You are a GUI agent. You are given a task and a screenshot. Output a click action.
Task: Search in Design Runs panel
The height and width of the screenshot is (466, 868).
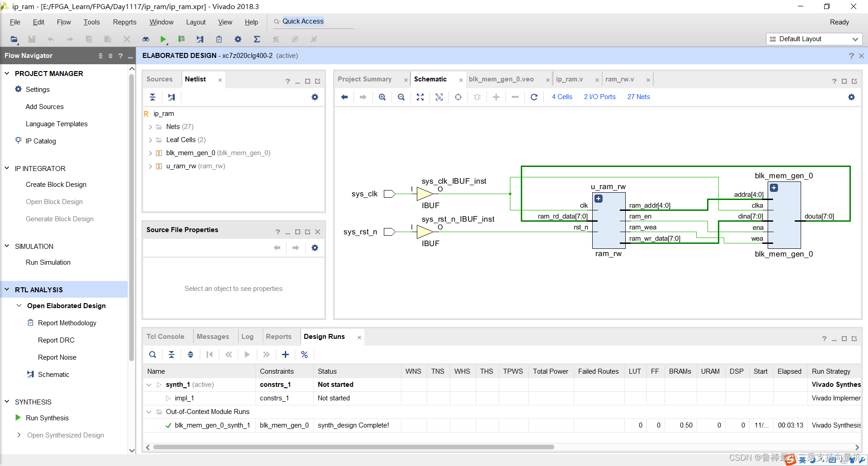153,355
